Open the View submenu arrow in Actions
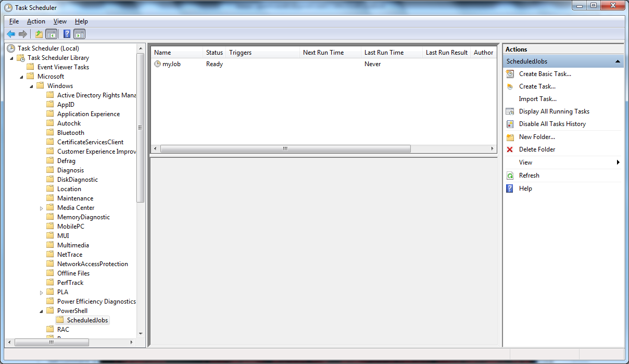This screenshot has height=364, width=629. [618, 162]
